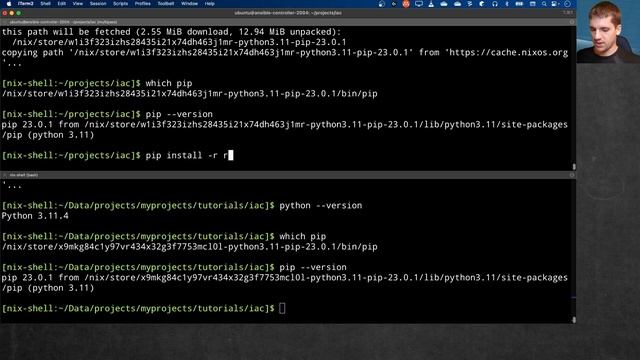Screen dimensions: 640x360
Task: Click the headphones icon in menu bar
Action: point(495,4)
